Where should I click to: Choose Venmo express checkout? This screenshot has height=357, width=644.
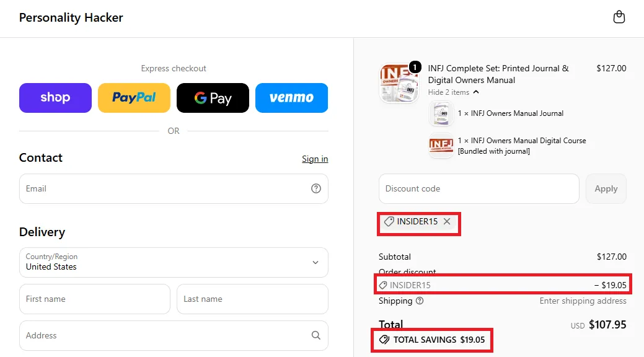click(291, 98)
